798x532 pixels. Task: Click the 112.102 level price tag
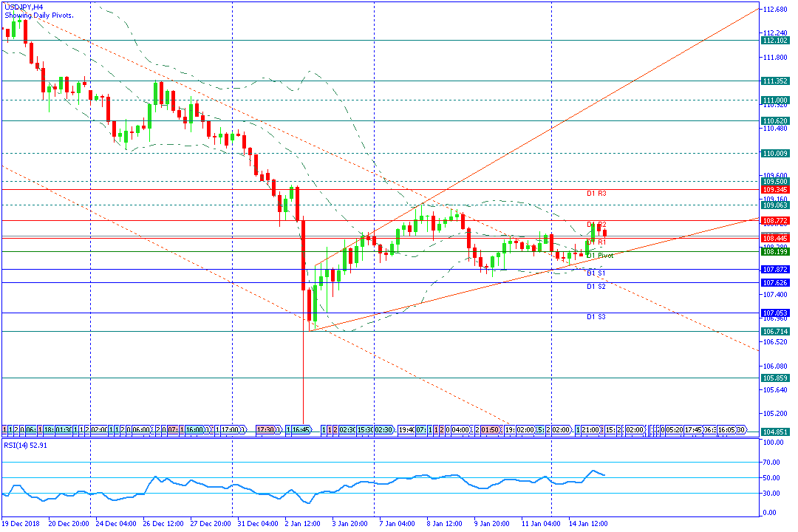click(x=775, y=40)
